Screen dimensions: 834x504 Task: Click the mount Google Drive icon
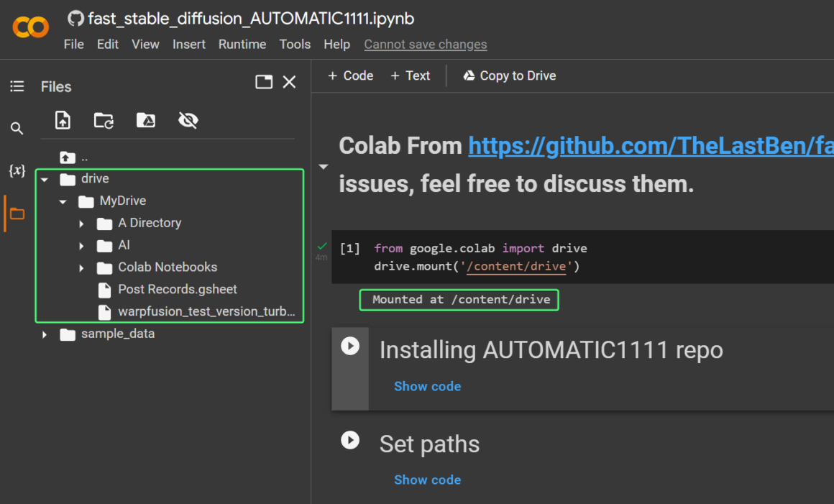coord(146,121)
